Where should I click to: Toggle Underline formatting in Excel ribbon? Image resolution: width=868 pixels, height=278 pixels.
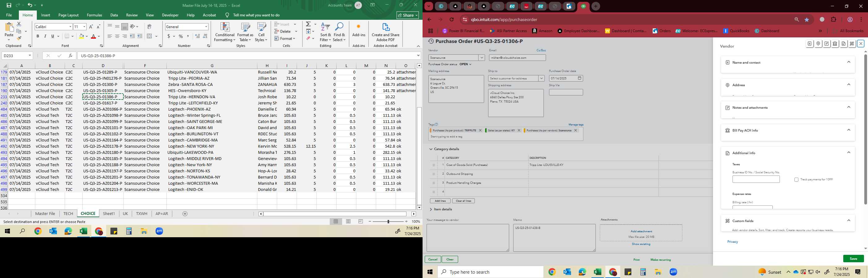(x=53, y=36)
